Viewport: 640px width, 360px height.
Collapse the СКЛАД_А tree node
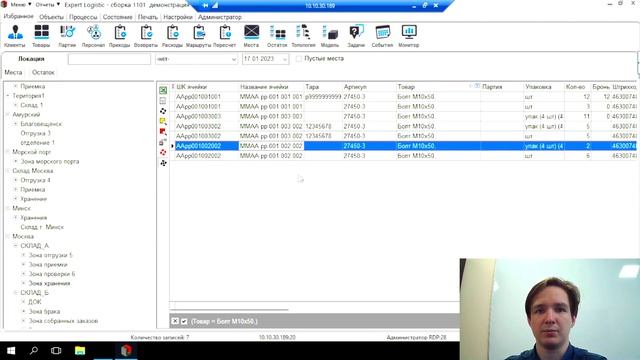pyautogui.click(x=16, y=246)
